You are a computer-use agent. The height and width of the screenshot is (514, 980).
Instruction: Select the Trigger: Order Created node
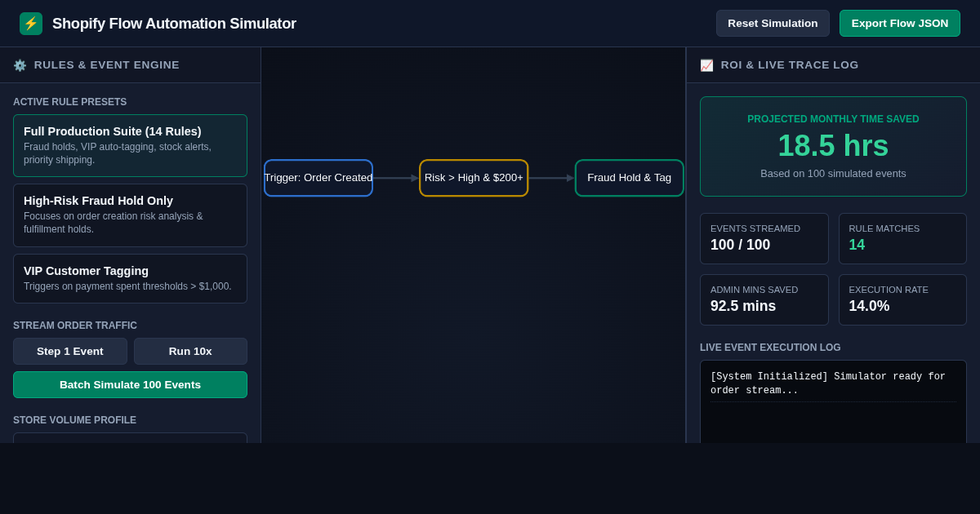[318, 178]
